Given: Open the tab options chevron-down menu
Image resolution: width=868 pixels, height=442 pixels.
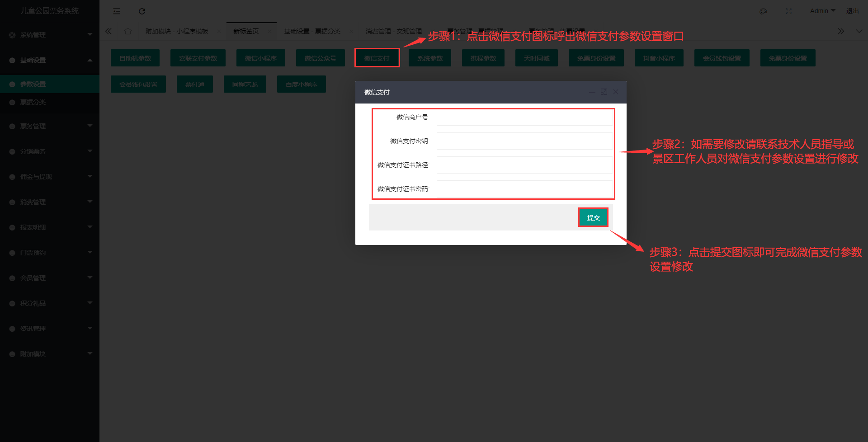Looking at the screenshot, I should (x=859, y=31).
